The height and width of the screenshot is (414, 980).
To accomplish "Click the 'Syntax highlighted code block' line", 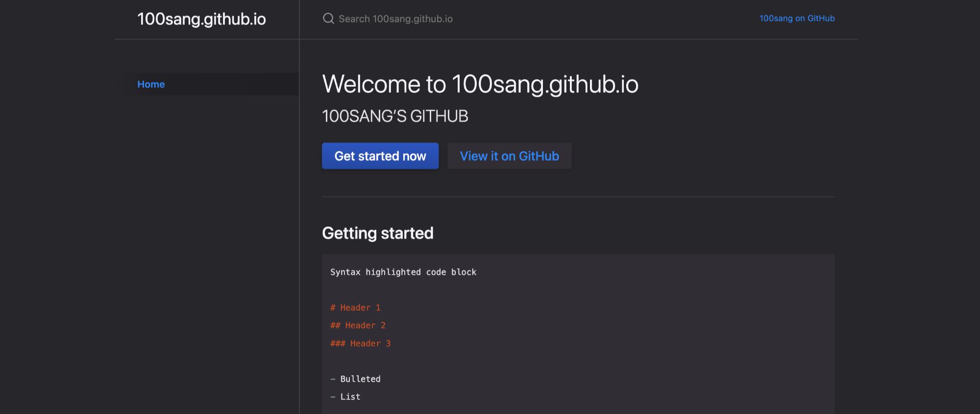I will 403,272.
